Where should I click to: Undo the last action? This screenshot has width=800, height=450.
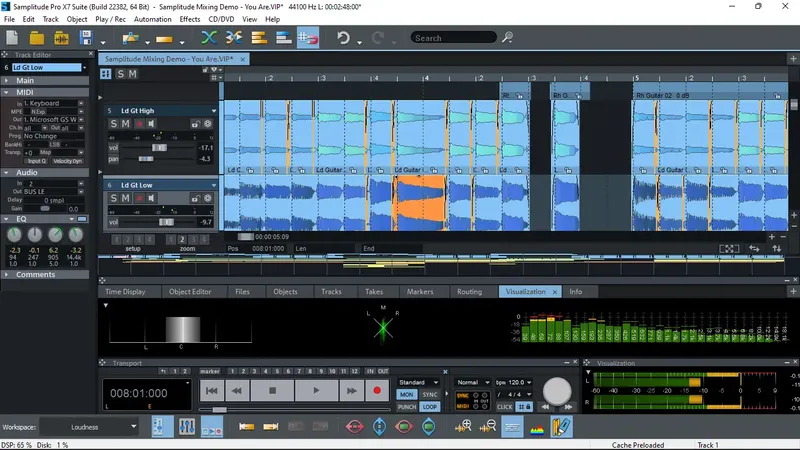(343, 38)
